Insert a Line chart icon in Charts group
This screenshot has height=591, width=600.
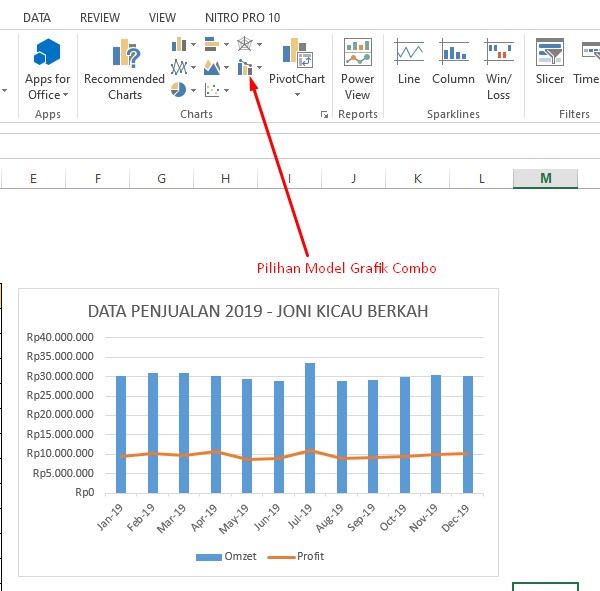179,67
